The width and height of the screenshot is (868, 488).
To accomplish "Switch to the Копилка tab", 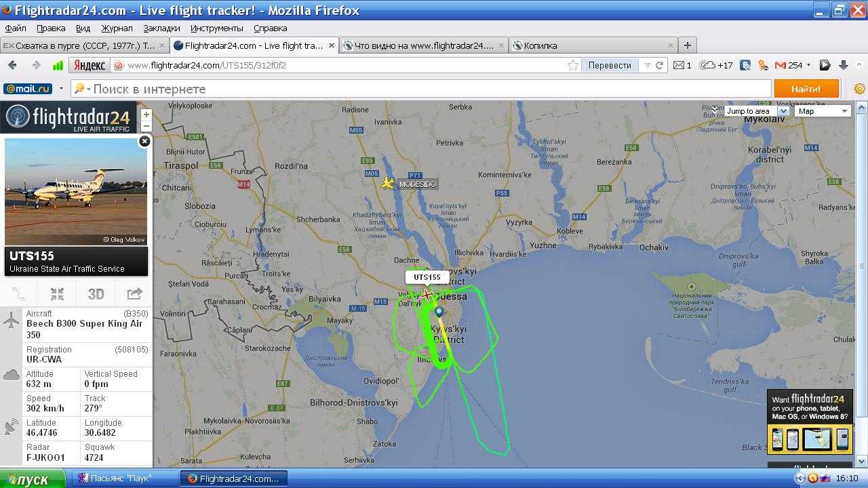I will pyautogui.click(x=593, y=45).
